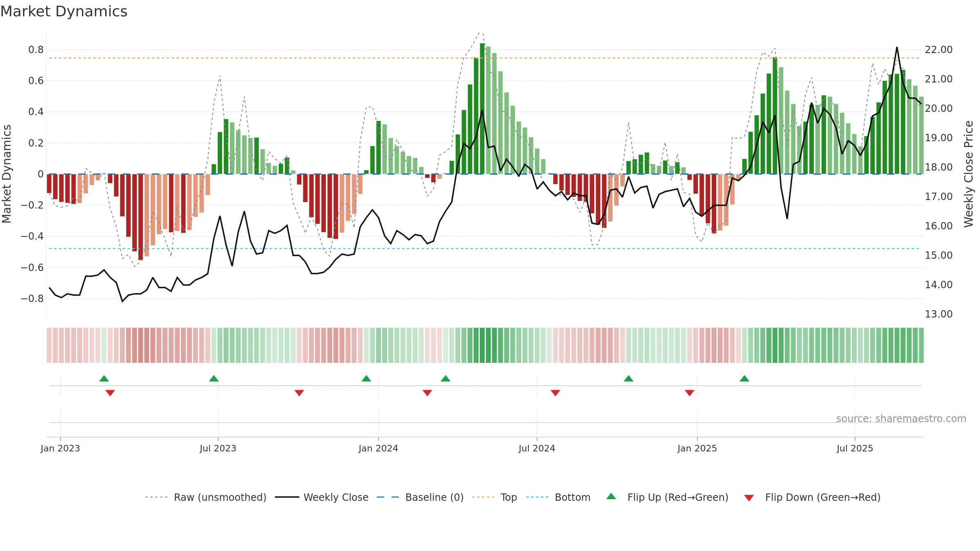This screenshot has height=551, width=980.
Task: Click the Jul 2025 x-axis label
Action: pyautogui.click(x=855, y=448)
